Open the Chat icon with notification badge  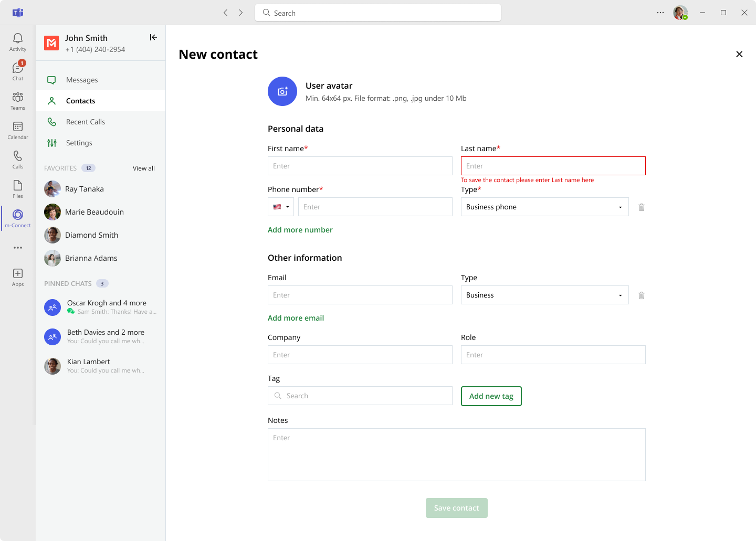[x=17, y=70]
